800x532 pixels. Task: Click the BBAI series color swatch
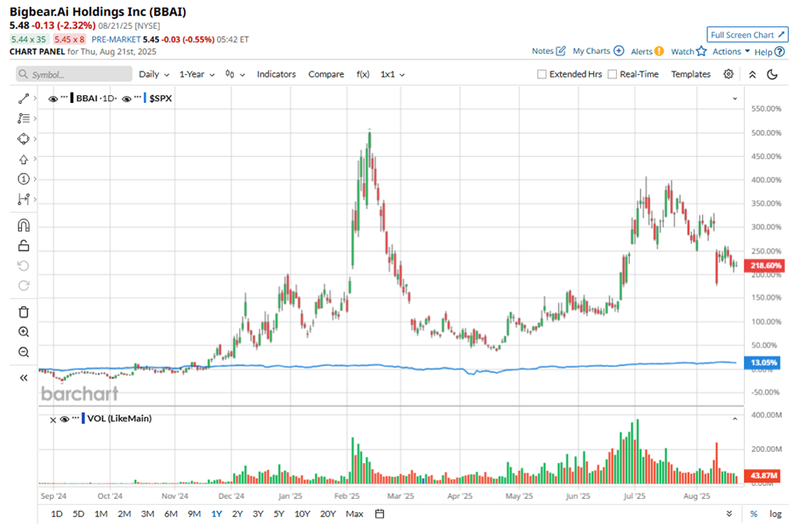72,99
